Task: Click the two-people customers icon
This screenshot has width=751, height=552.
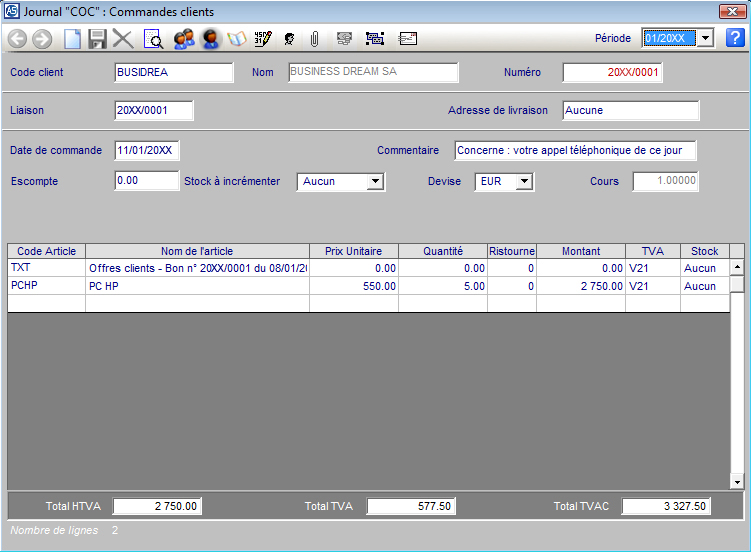Action: (x=183, y=39)
